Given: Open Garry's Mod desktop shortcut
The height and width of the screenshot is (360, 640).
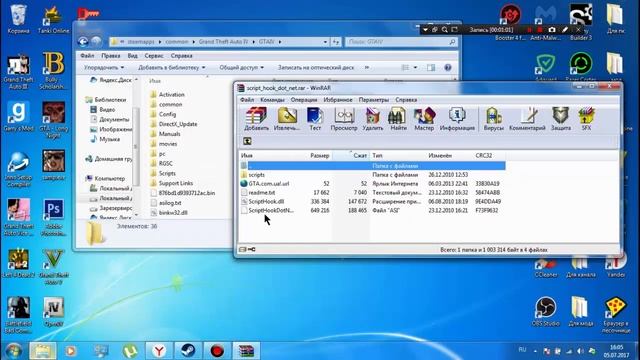Looking at the screenshot, I should tap(18, 116).
